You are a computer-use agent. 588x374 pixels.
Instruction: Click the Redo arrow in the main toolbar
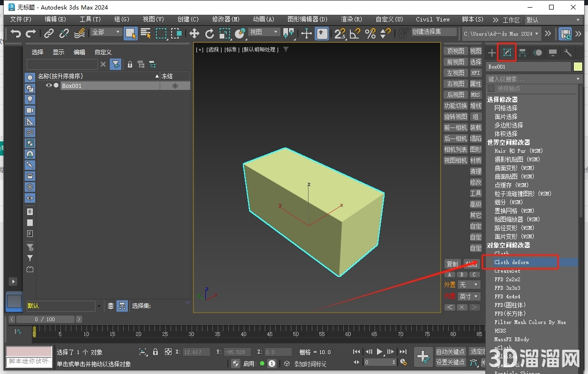[x=31, y=33]
